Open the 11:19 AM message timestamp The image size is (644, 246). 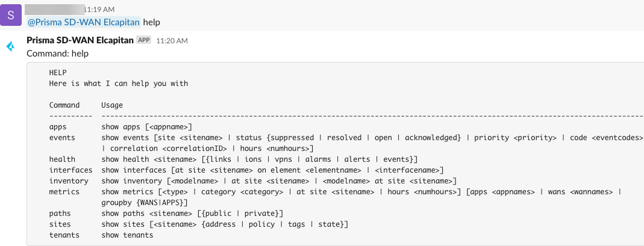(99, 10)
